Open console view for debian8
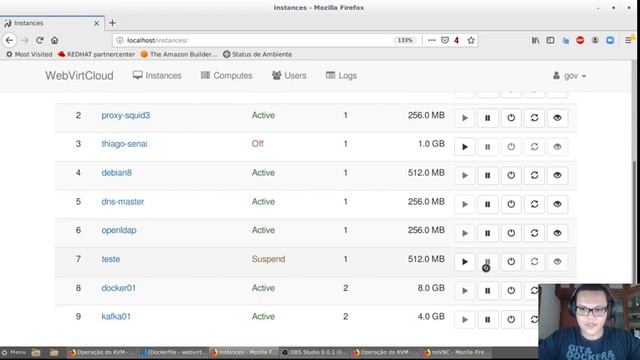This screenshot has height=360, width=640. click(557, 176)
